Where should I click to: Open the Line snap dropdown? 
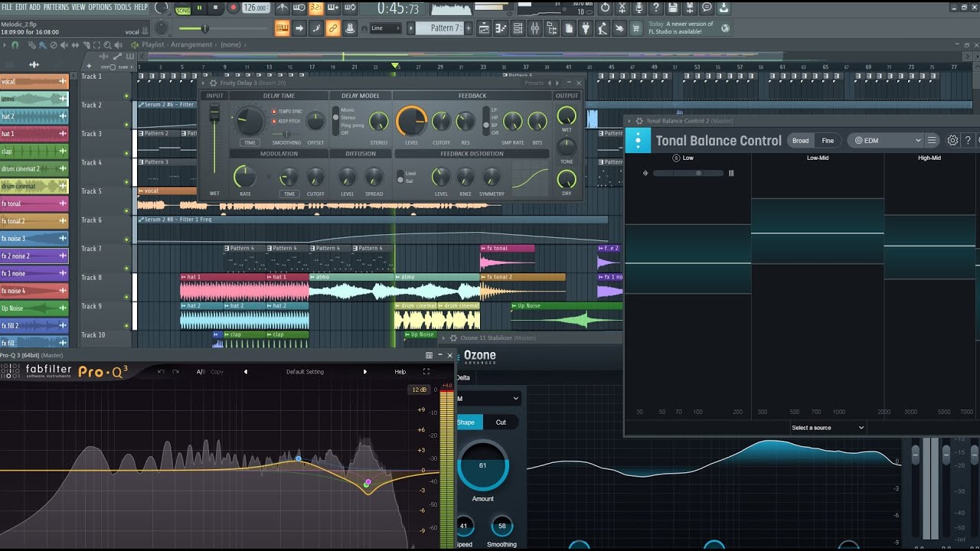point(386,28)
